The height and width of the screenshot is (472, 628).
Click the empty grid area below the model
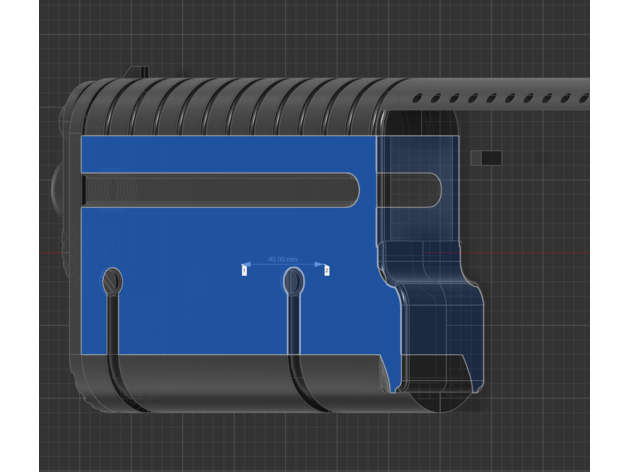tap(300, 445)
